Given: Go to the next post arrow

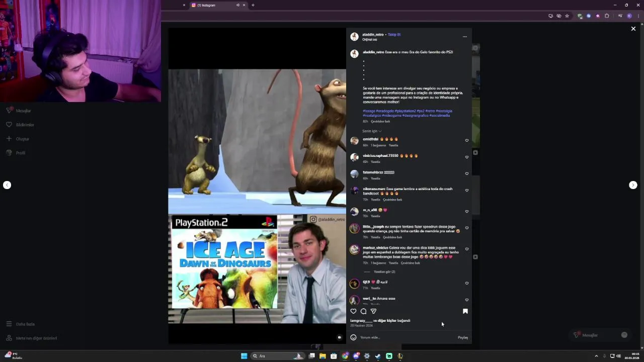Looking at the screenshot, I should (633, 185).
